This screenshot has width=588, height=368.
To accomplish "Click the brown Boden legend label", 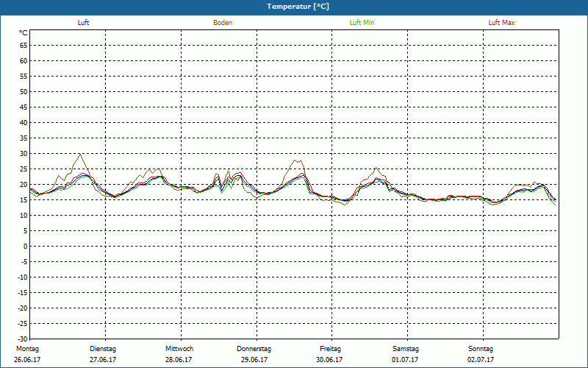I will 223,23.
